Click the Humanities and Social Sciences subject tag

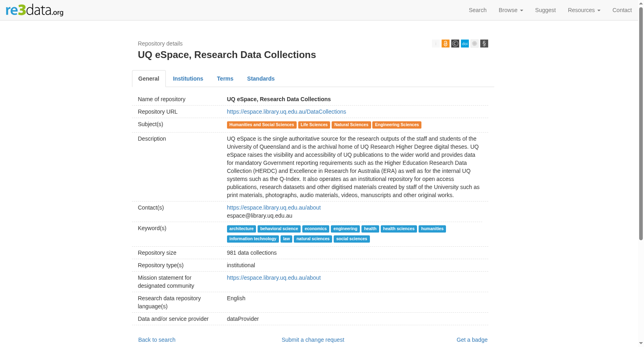point(262,125)
